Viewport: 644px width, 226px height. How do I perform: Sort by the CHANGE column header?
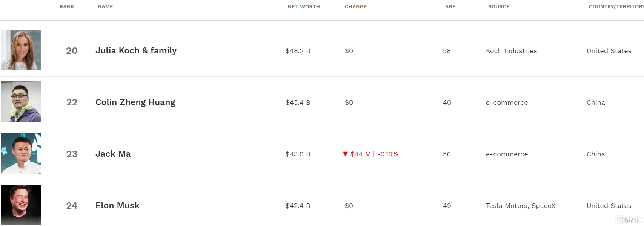[x=356, y=7]
